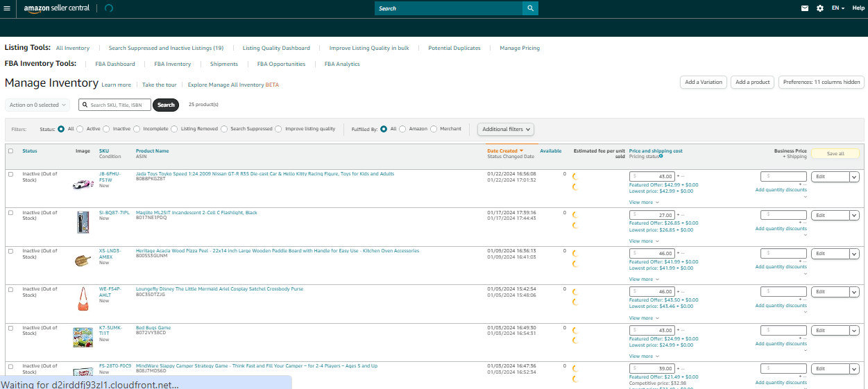Open Explore Manage All Inventory BETA link

233,85
